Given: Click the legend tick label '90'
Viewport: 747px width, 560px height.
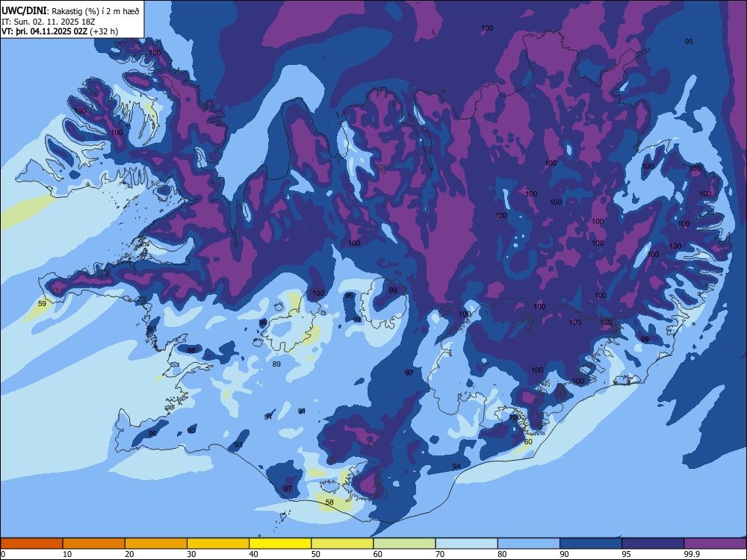Looking at the screenshot, I should pos(564,554).
